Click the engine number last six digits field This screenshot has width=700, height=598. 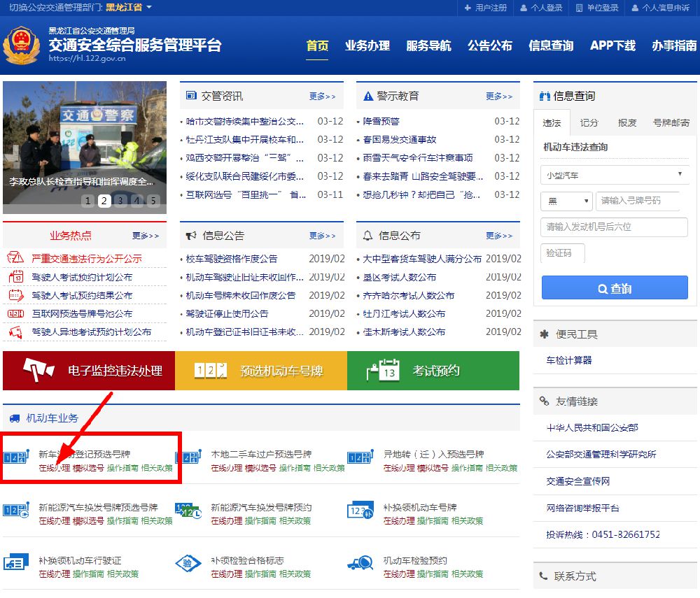pyautogui.click(x=614, y=227)
